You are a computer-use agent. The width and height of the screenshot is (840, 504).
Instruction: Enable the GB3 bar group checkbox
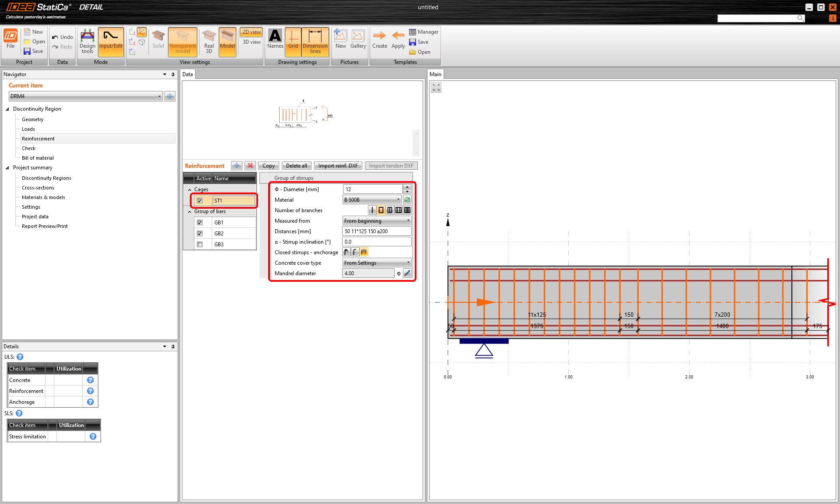tap(200, 245)
